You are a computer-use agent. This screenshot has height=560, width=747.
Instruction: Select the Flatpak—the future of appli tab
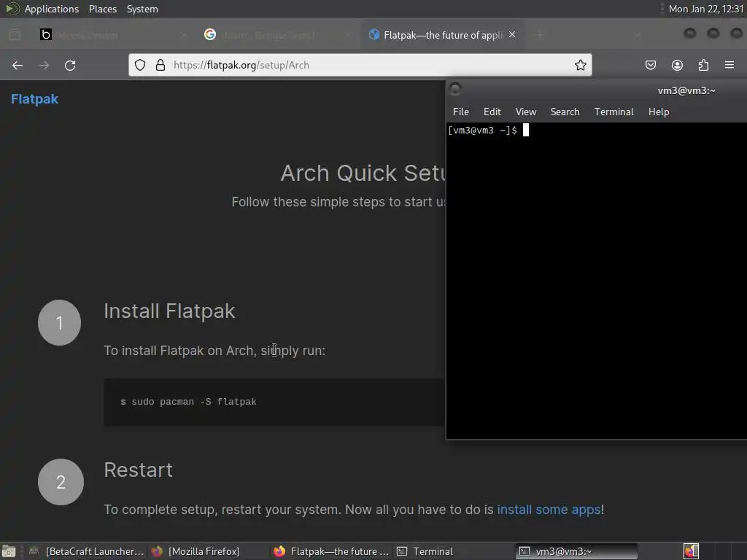442,35
